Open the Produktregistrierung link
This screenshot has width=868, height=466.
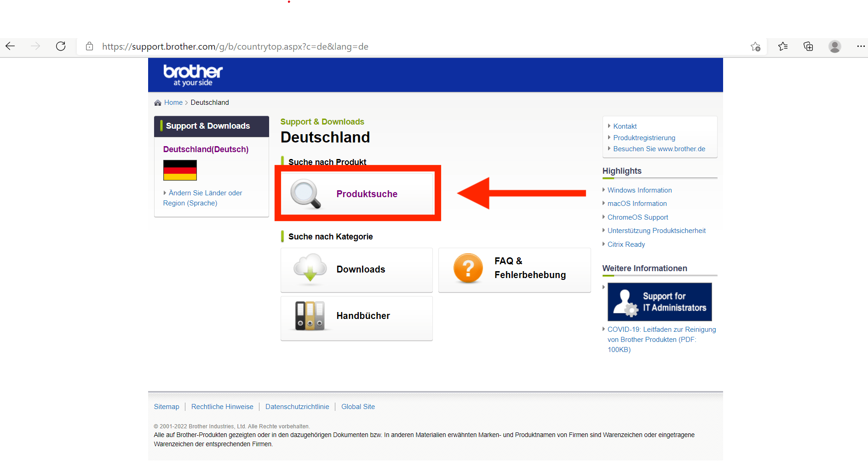[x=644, y=138]
